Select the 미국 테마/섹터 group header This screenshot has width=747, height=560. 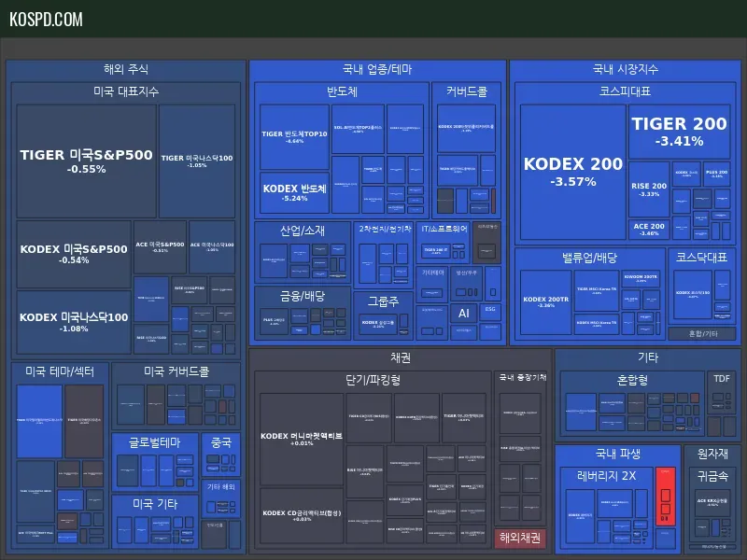pyautogui.click(x=60, y=371)
